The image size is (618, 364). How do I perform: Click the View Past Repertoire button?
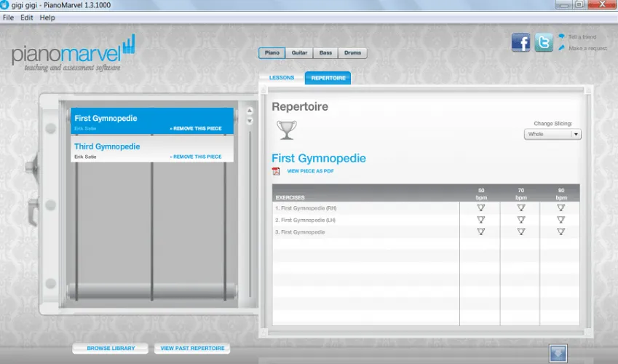pos(192,348)
